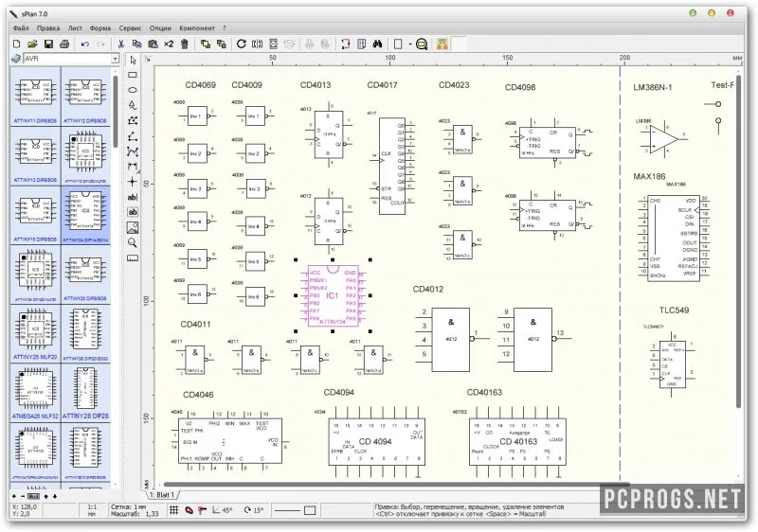Image resolution: width=758 pixels, height=532 pixels.
Task: Click the binoculars search icon
Action: click(x=377, y=44)
